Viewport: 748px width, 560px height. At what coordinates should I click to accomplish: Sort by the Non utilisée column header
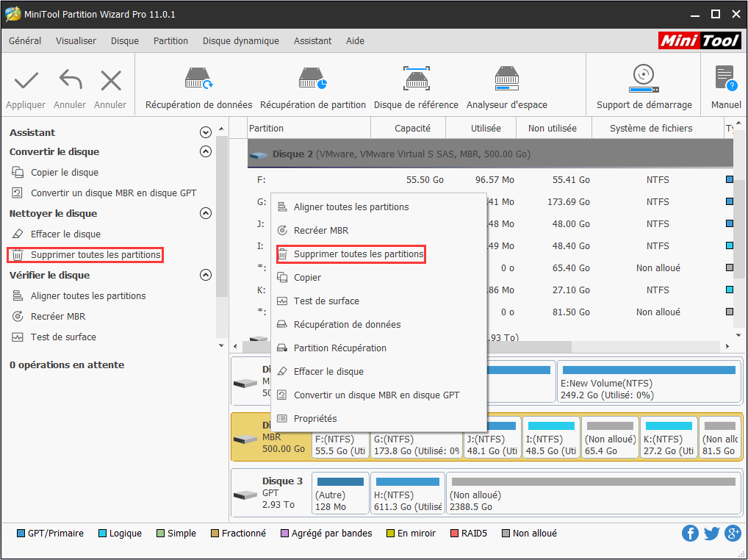pyautogui.click(x=554, y=129)
